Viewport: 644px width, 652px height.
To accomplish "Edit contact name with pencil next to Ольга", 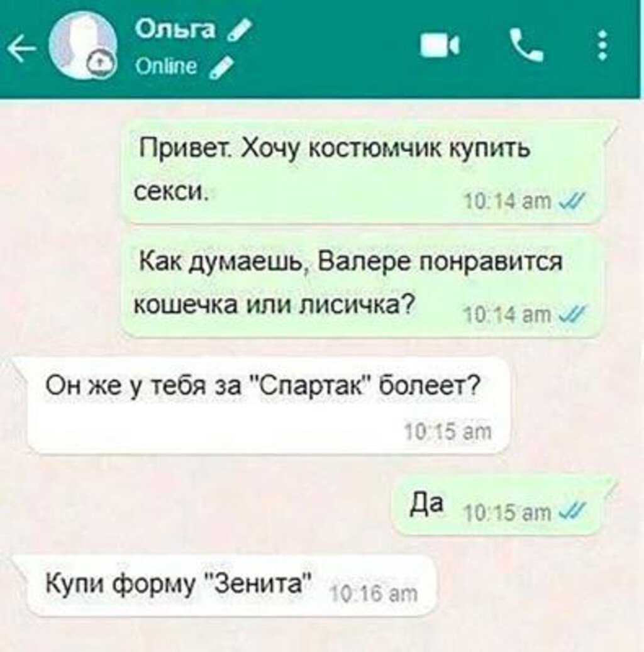I will 239,30.
